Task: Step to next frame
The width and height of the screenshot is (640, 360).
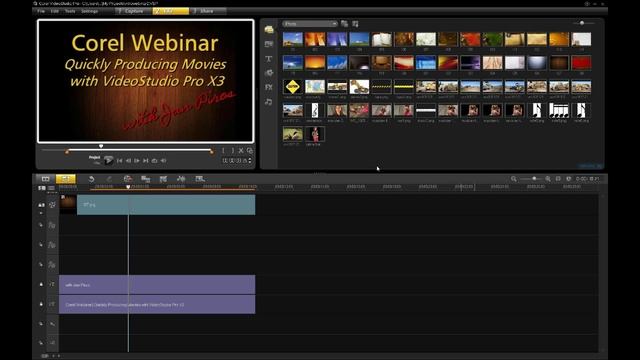Action: tap(137, 161)
